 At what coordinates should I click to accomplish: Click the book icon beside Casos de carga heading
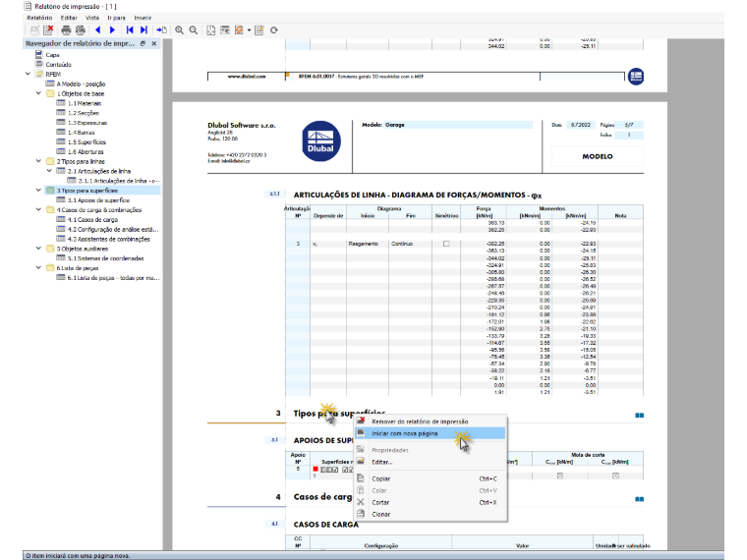tap(639, 499)
